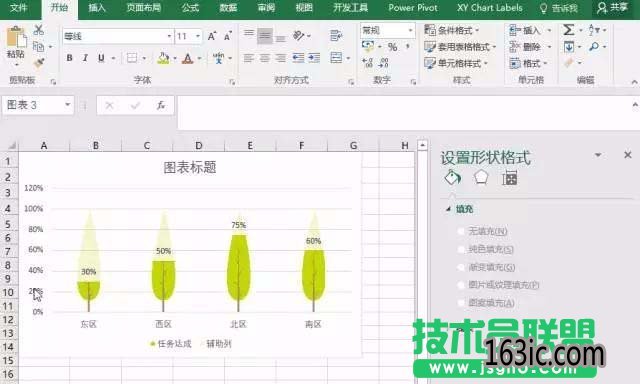
Task: Open Fill & Line paint bucket tab
Action: pos(453,178)
